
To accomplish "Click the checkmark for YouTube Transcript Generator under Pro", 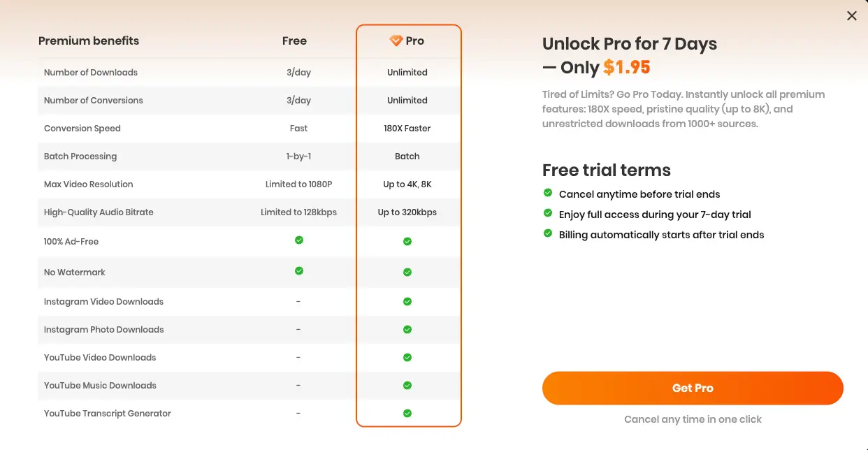I will coord(407,413).
